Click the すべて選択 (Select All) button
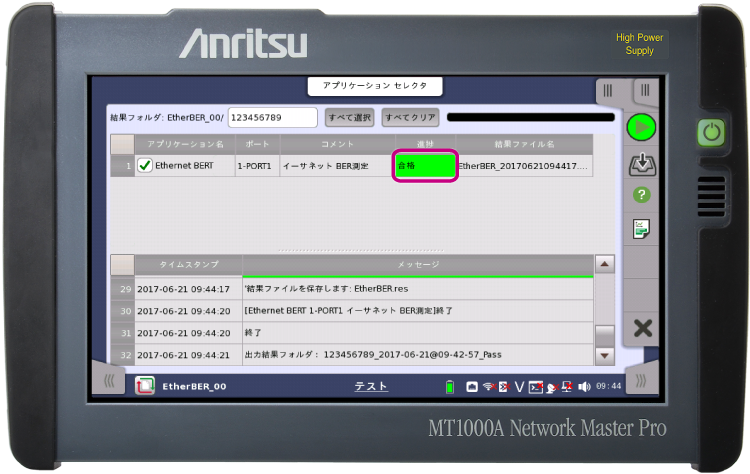Viewport: 750px width, 474px height. click(350, 117)
